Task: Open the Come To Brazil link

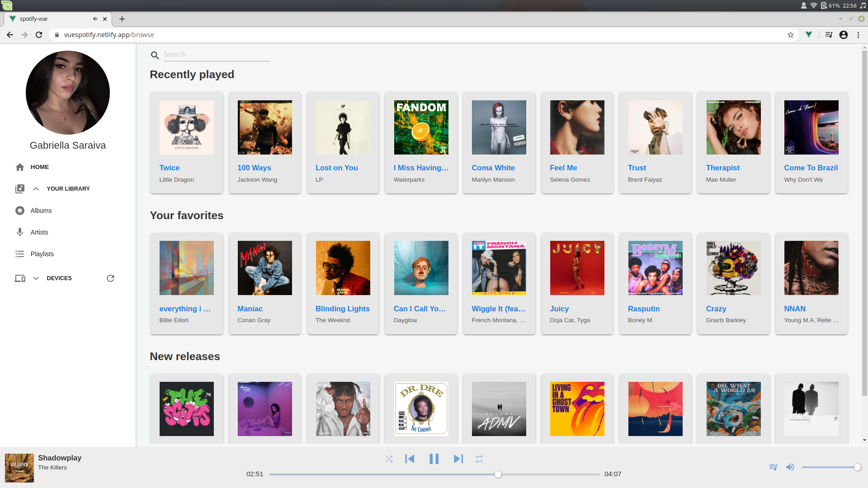Action: 811,168
